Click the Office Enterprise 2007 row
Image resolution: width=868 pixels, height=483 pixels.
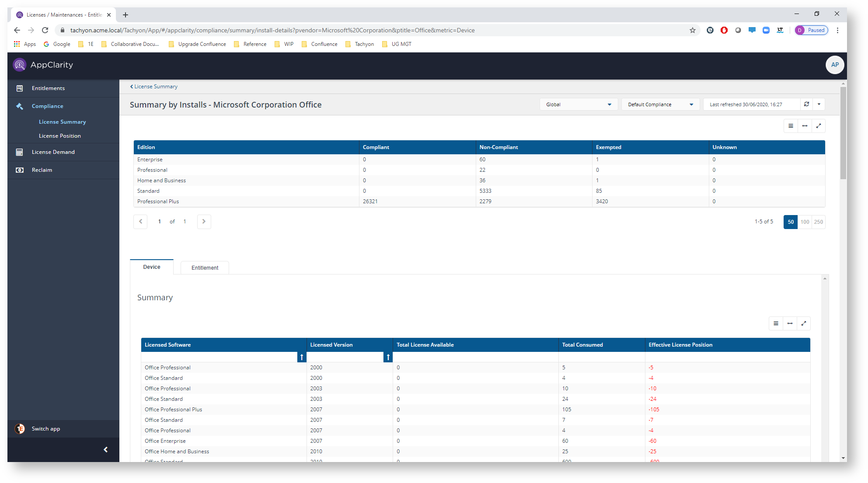476,441
